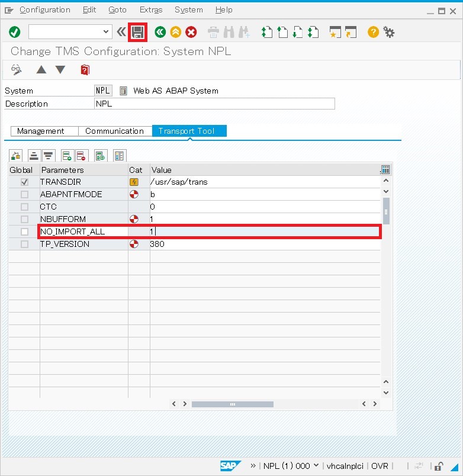The image size is (463, 476).
Task: Click the horizontal scrollbar thumb below table
Action: pos(233,404)
